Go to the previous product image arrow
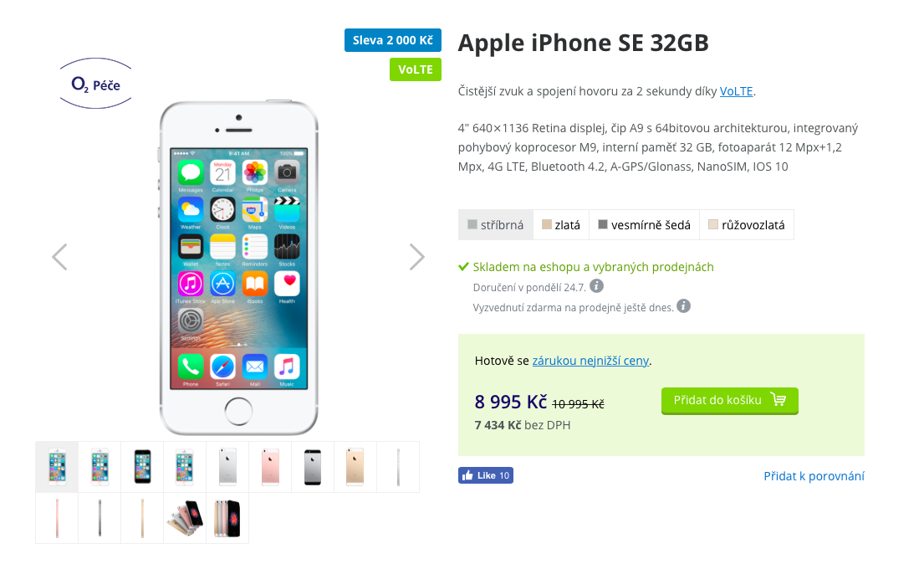The height and width of the screenshot is (564, 924). pos(59,257)
